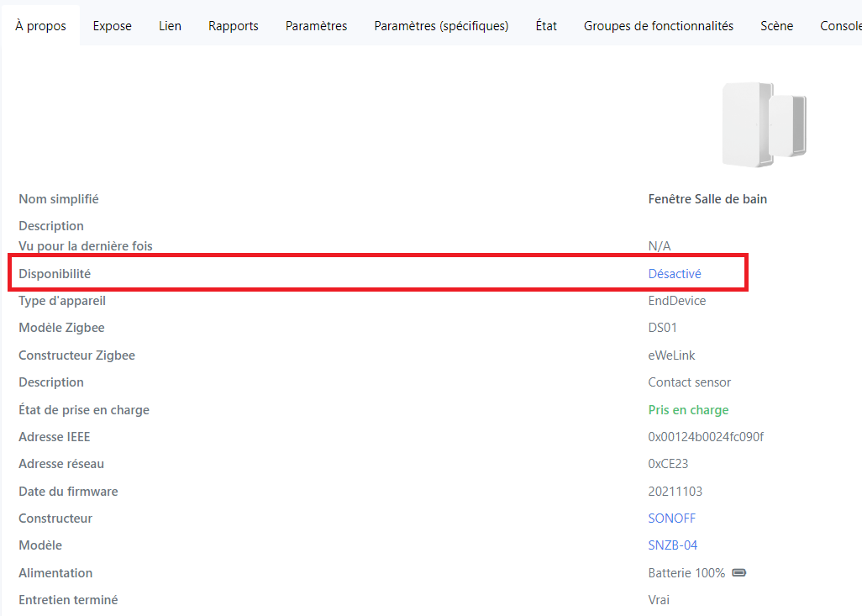Click the Désactivé availability link
The width and height of the screenshot is (862, 616).
click(x=674, y=274)
